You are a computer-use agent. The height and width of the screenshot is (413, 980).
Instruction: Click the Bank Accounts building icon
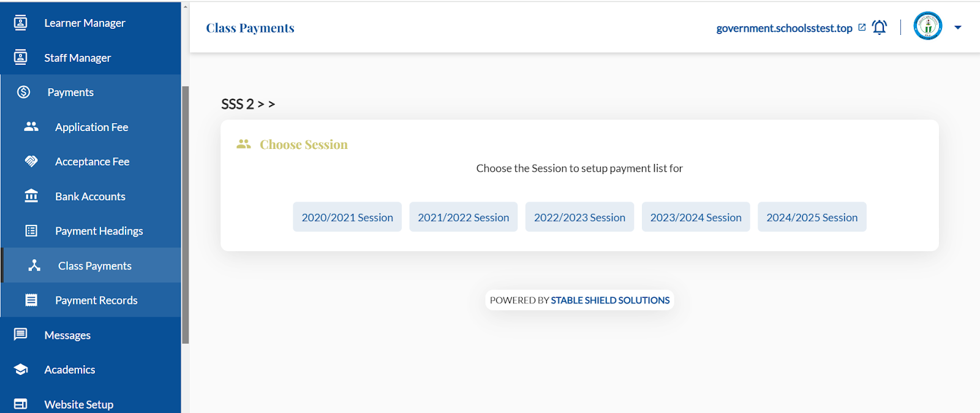point(31,196)
